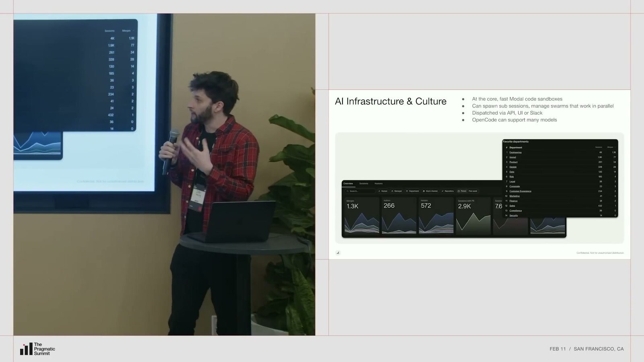The height and width of the screenshot is (362, 644).
Task: Open the Finance department link
Action: pyautogui.click(x=513, y=201)
